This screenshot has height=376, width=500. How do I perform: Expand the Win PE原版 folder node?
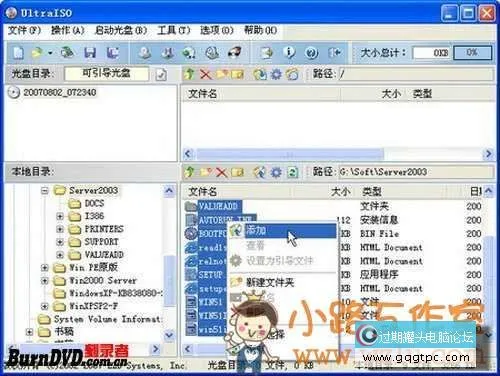tap(45, 268)
